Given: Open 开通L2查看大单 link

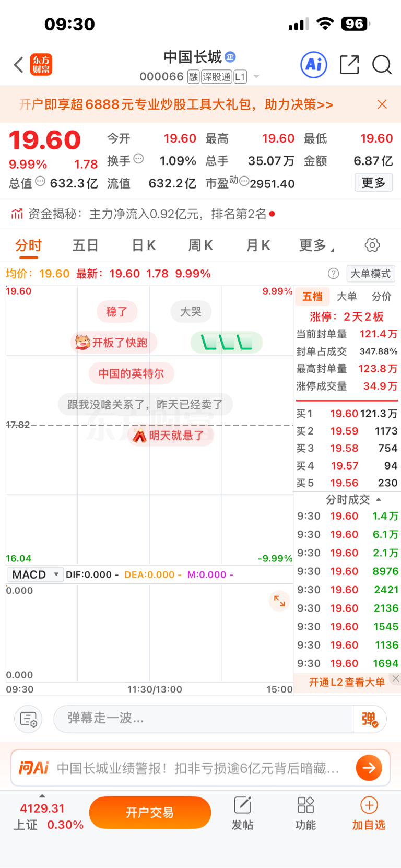Looking at the screenshot, I should [x=347, y=682].
